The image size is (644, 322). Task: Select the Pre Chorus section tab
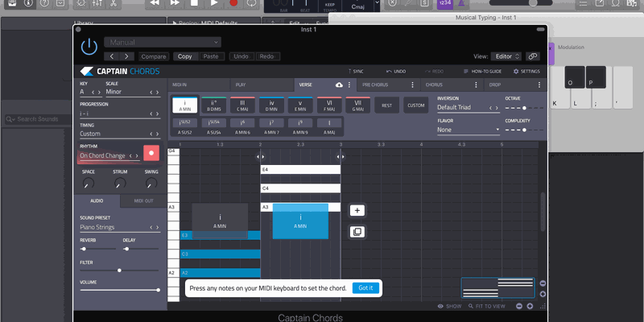tap(377, 85)
